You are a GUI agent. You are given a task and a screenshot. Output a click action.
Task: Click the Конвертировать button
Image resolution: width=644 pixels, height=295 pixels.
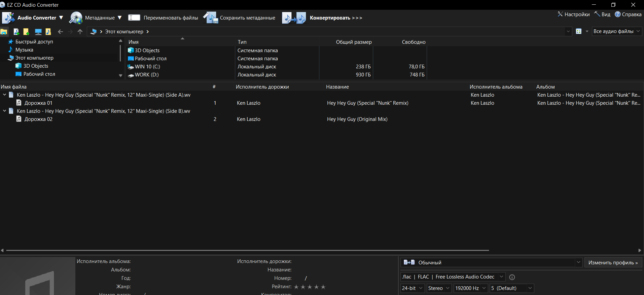click(x=322, y=18)
